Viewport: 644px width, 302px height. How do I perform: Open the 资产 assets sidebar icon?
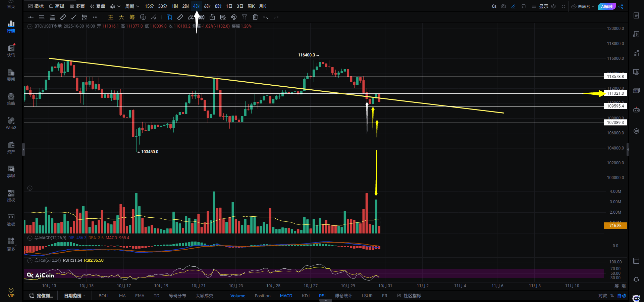[11, 147]
